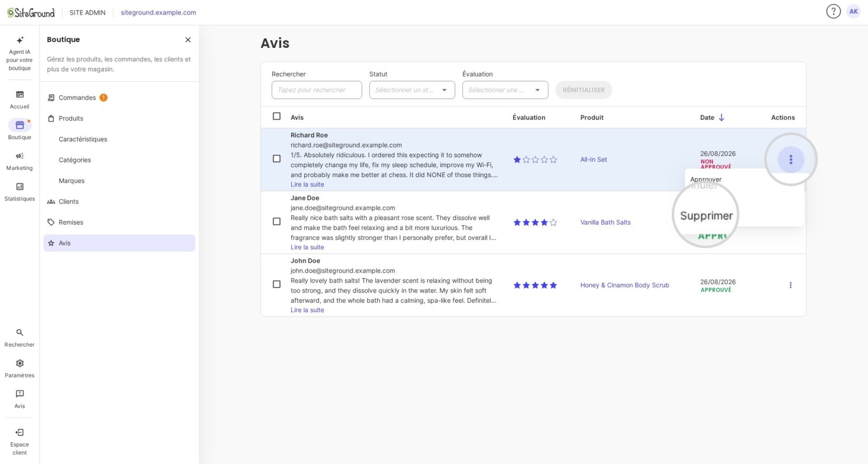Open Catégories submenu item
Image resolution: width=868 pixels, height=464 pixels.
(x=119, y=160)
